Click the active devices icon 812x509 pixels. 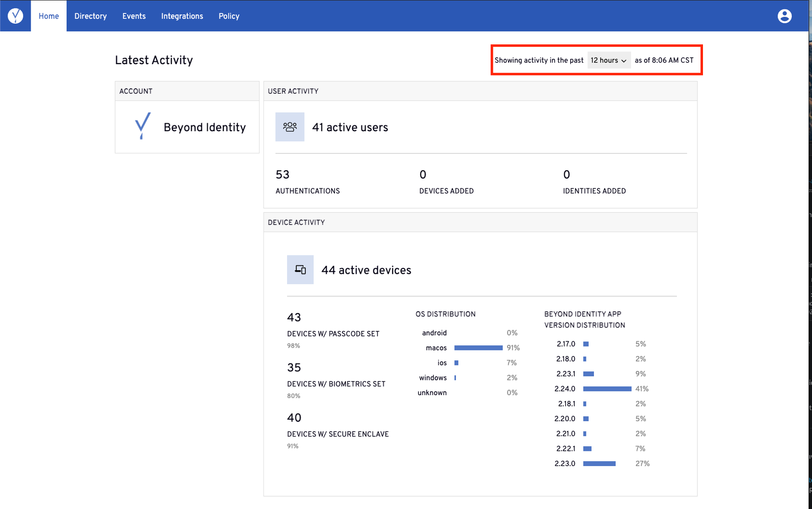point(300,269)
